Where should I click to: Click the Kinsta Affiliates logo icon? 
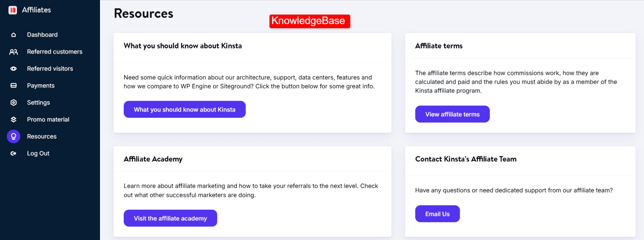[x=12, y=10]
